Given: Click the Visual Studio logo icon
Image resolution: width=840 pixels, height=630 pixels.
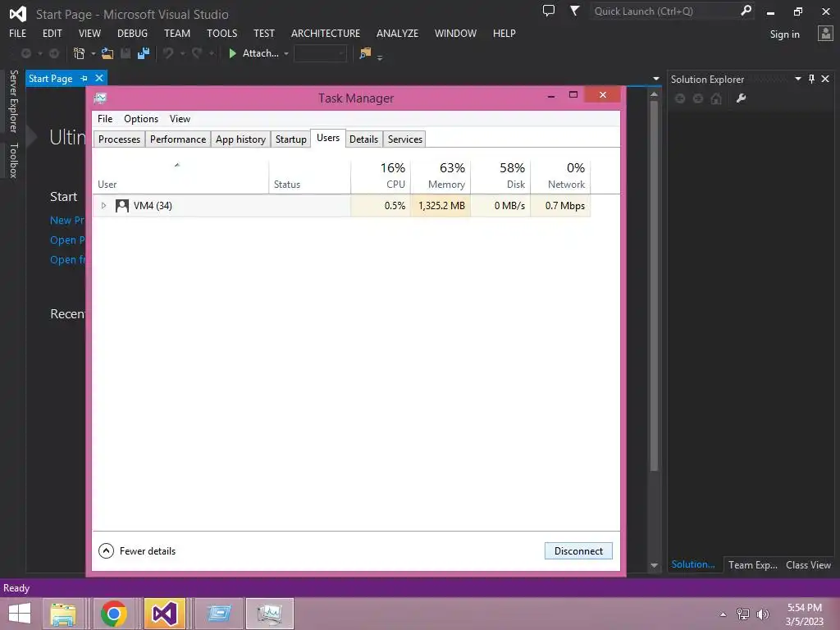Looking at the screenshot, I should [18, 14].
